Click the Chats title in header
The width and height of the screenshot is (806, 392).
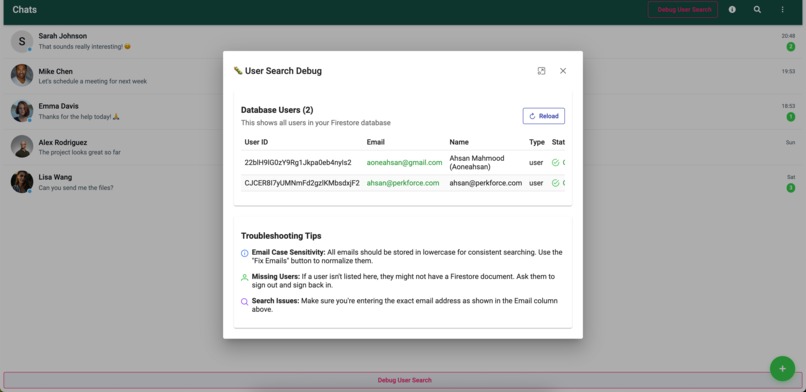click(24, 10)
